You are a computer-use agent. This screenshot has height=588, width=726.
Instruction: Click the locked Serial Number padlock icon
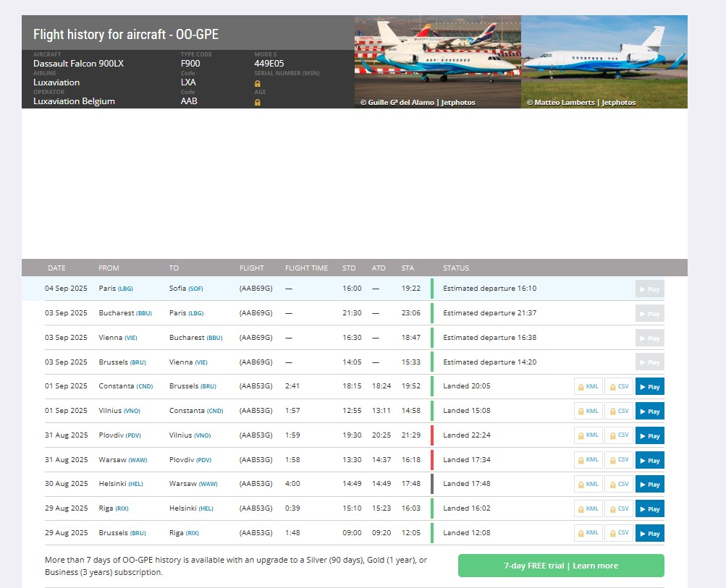point(258,83)
